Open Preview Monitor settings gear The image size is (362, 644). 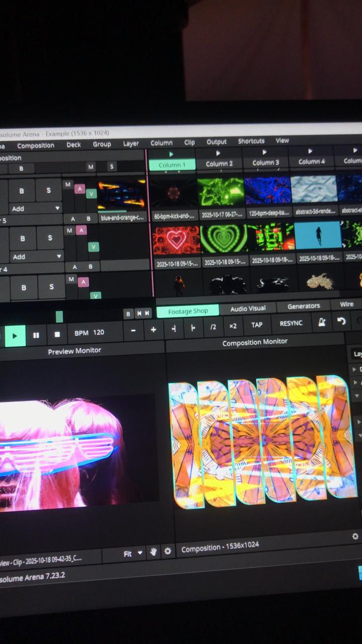pyautogui.click(x=167, y=551)
